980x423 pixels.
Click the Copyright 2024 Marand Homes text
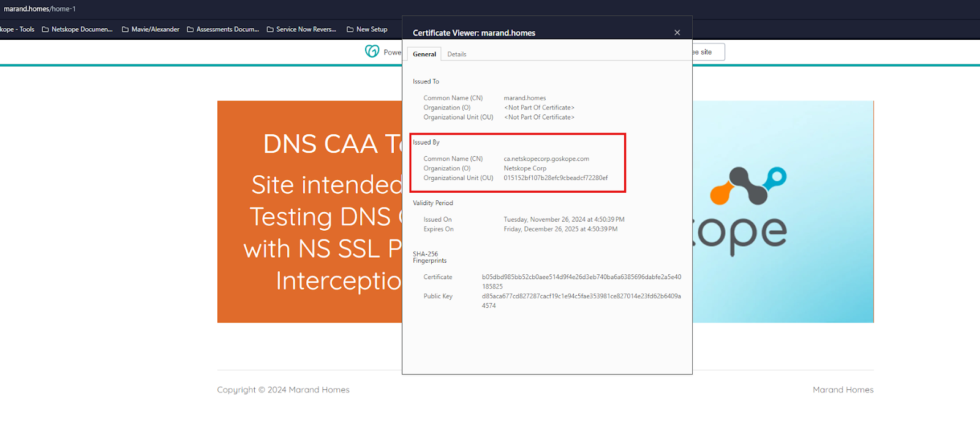[283, 390]
